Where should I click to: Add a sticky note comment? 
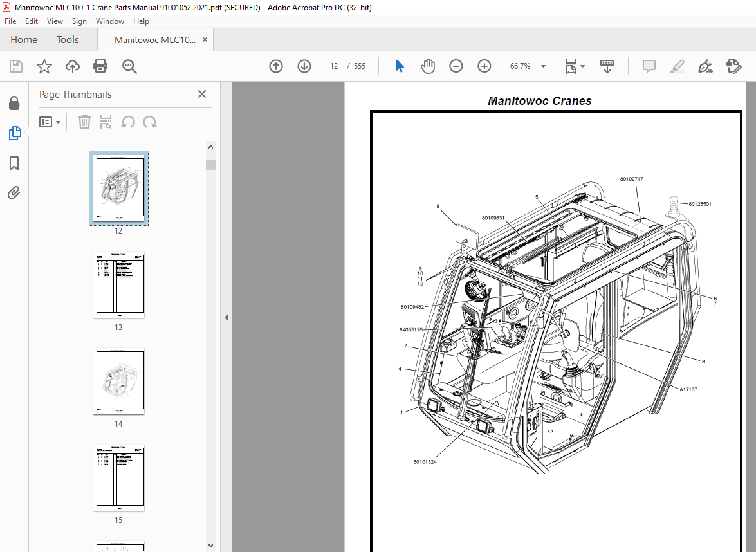(x=649, y=66)
